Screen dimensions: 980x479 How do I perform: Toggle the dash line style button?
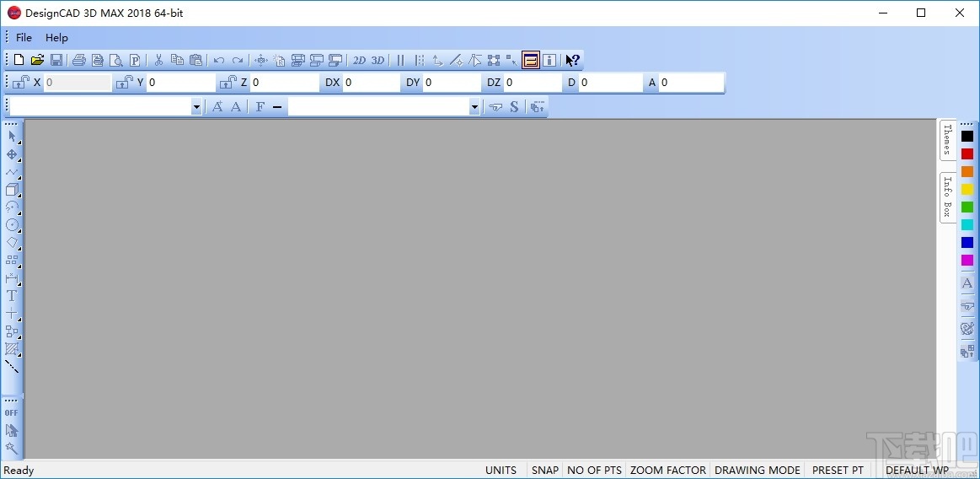(277, 107)
